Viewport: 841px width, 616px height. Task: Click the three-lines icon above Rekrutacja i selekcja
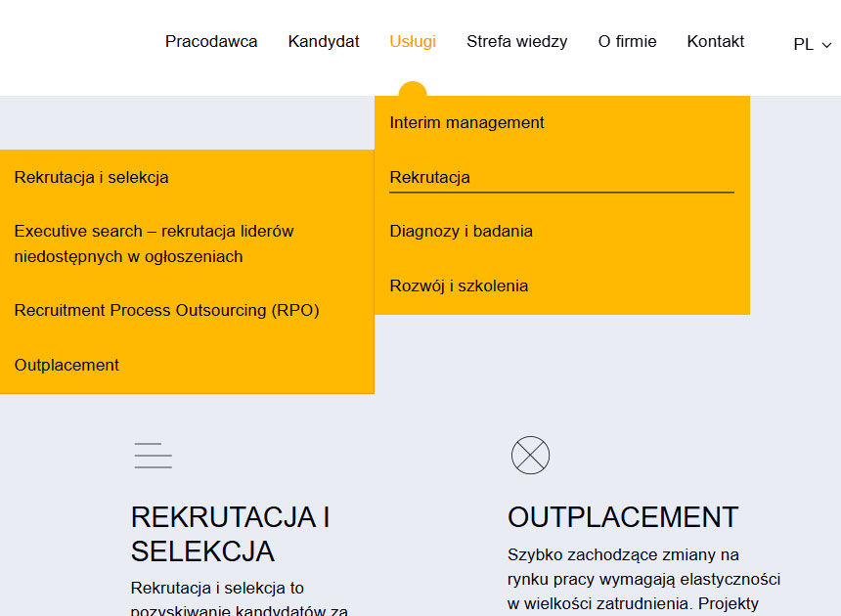pos(153,456)
